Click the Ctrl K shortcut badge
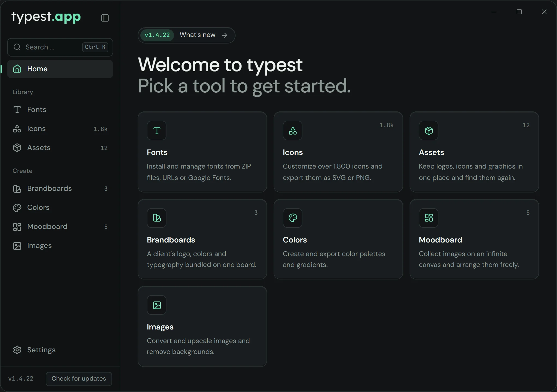This screenshot has height=392, width=557. (95, 47)
